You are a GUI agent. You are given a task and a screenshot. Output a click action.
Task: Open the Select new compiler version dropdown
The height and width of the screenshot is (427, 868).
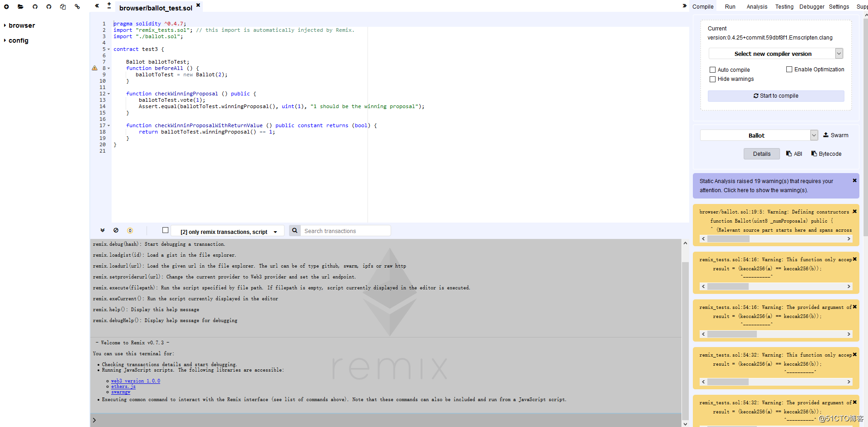click(776, 54)
